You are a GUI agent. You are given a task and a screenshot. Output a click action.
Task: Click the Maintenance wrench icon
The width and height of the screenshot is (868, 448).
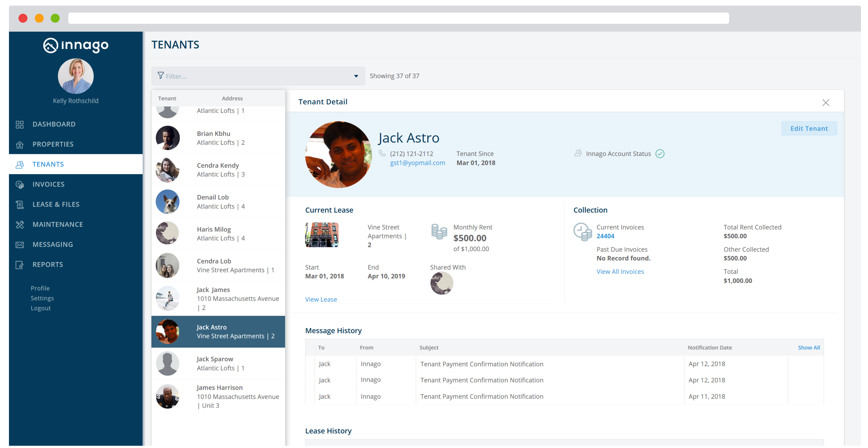click(20, 224)
